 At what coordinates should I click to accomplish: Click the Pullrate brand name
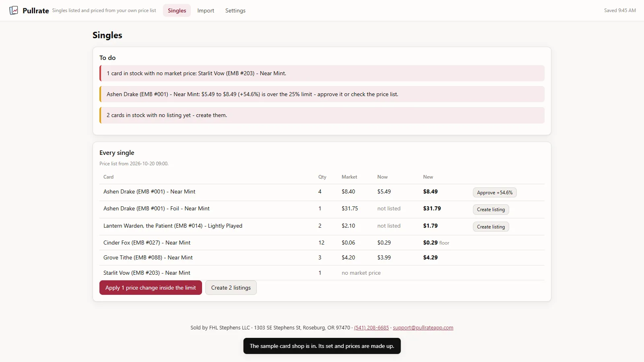coord(36,10)
